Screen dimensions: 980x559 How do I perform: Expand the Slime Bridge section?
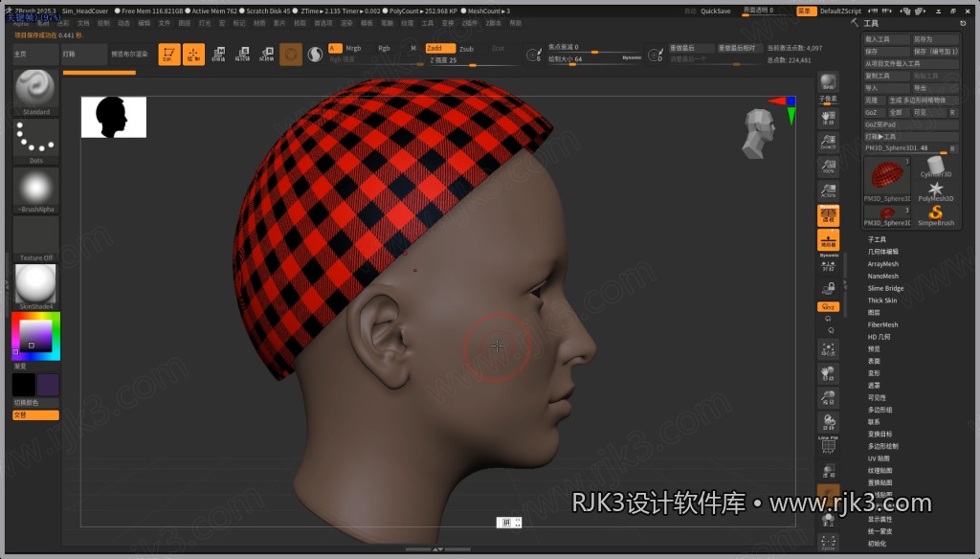click(x=885, y=288)
